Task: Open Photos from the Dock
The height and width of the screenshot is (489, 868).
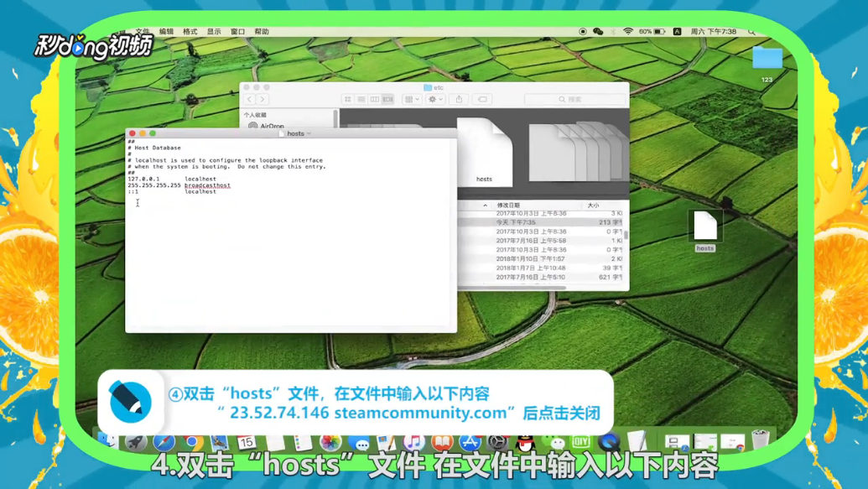Action: pyautogui.click(x=330, y=442)
